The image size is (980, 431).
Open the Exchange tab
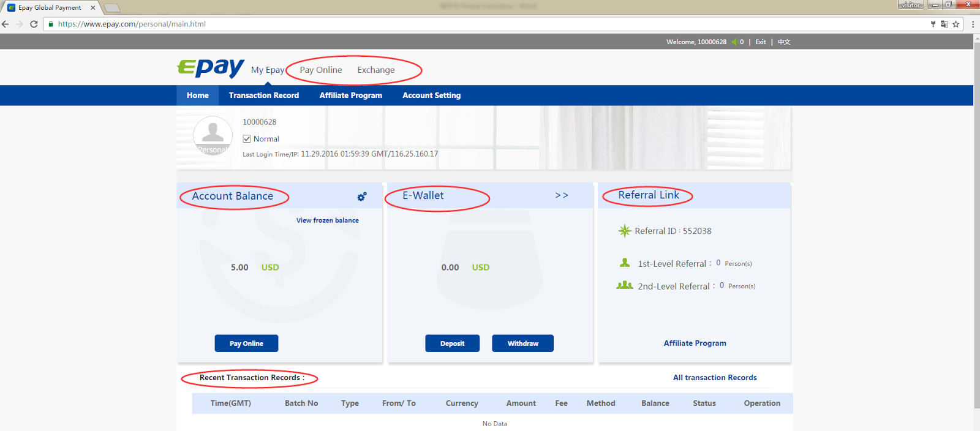click(376, 70)
